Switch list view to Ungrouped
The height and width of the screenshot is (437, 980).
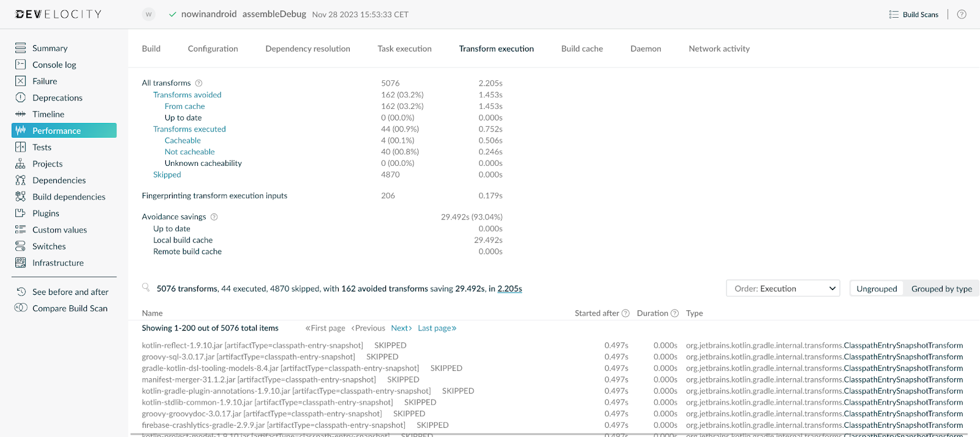[876, 289]
